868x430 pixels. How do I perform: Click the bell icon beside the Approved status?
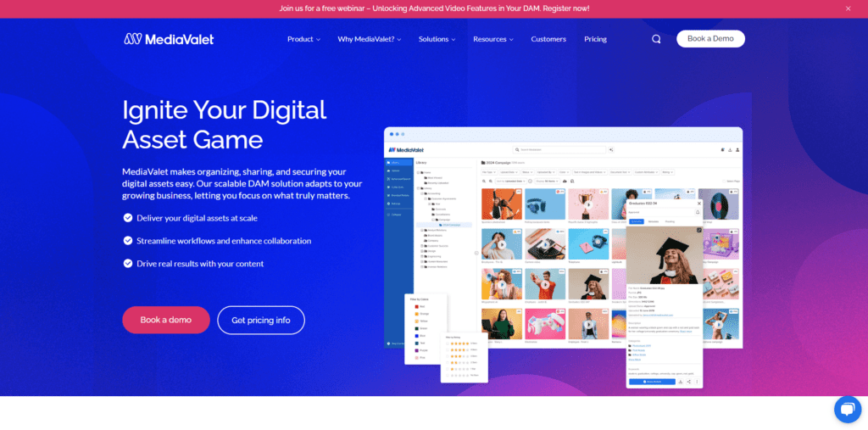698,212
